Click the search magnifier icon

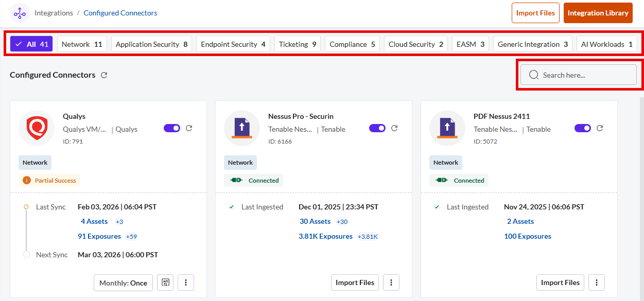click(534, 75)
